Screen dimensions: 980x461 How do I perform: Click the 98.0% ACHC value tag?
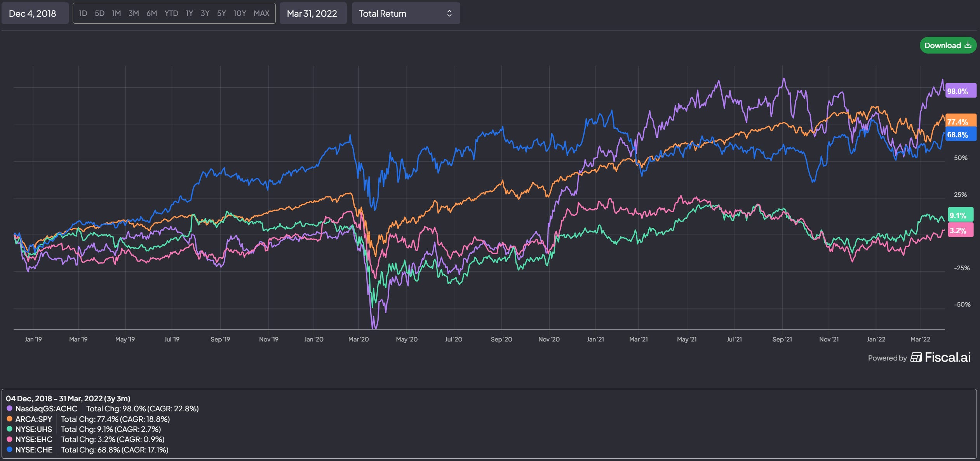(x=960, y=91)
